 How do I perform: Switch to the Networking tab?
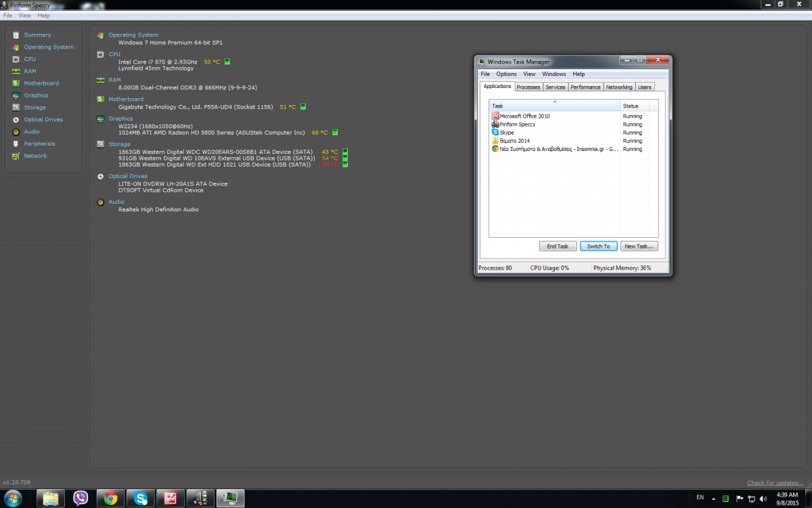619,87
